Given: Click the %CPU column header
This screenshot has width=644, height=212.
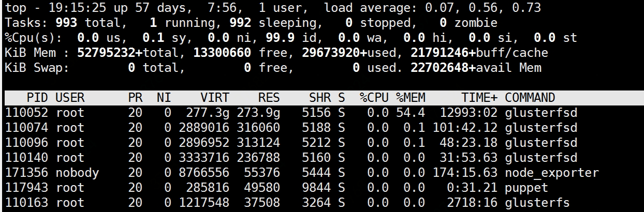Looking at the screenshot, I should point(374,98).
